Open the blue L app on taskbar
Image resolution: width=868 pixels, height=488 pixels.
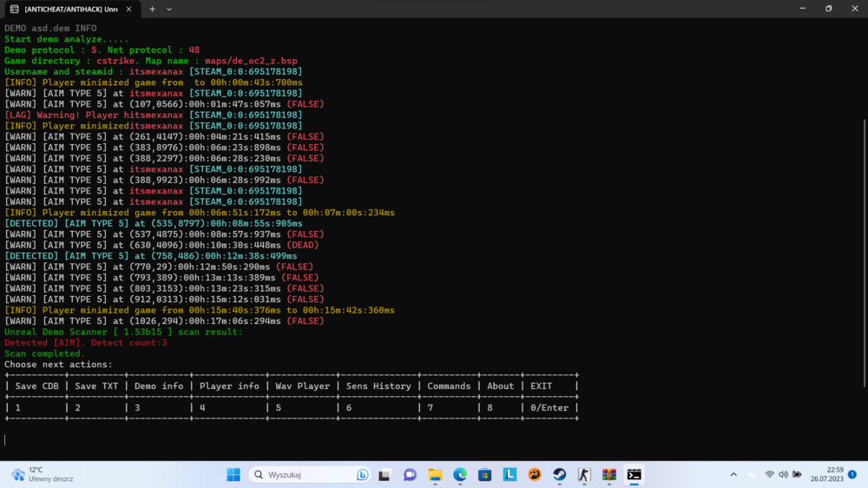tap(510, 475)
